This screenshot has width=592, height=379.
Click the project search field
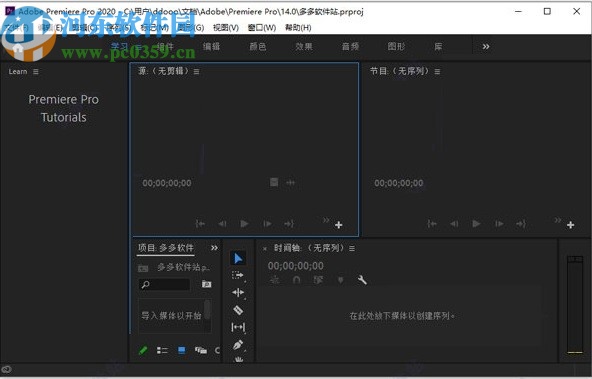[x=164, y=285]
